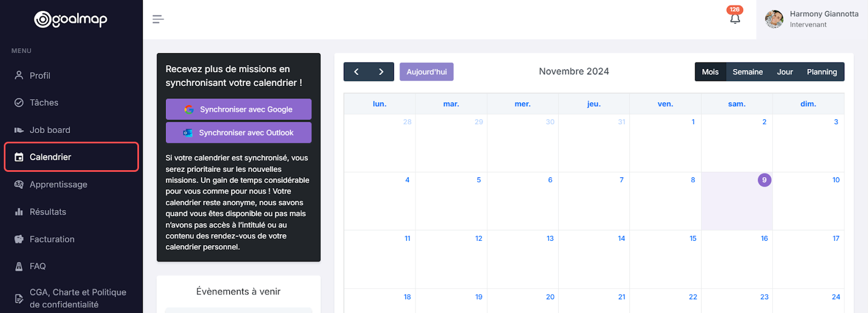Select the Planning calendar view
This screenshot has height=313, width=868.
pyautogui.click(x=822, y=72)
